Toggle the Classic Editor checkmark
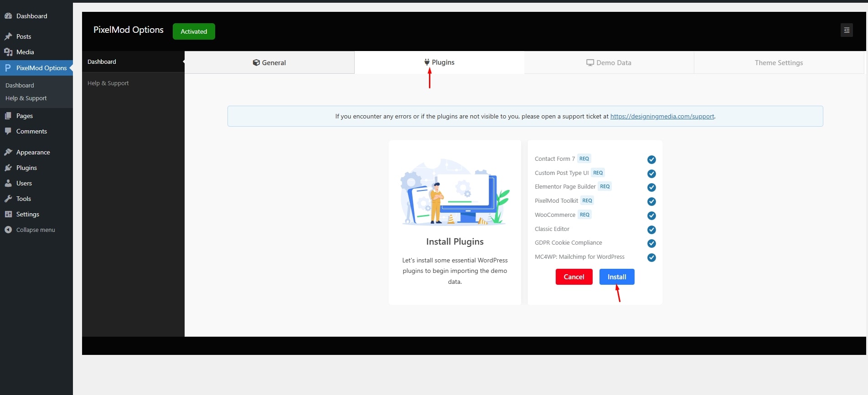 pyautogui.click(x=651, y=230)
